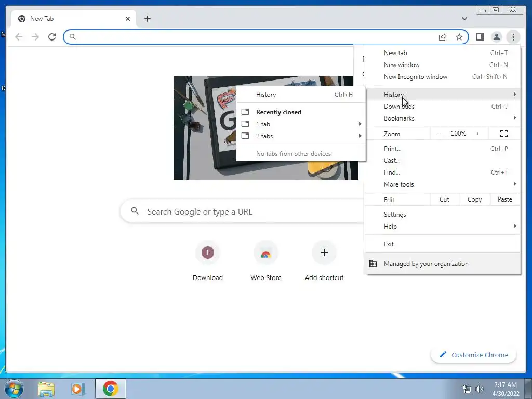The image size is (532, 399).
Task: Open Settings from the Chrome menu
Action: (x=443, y=215)
